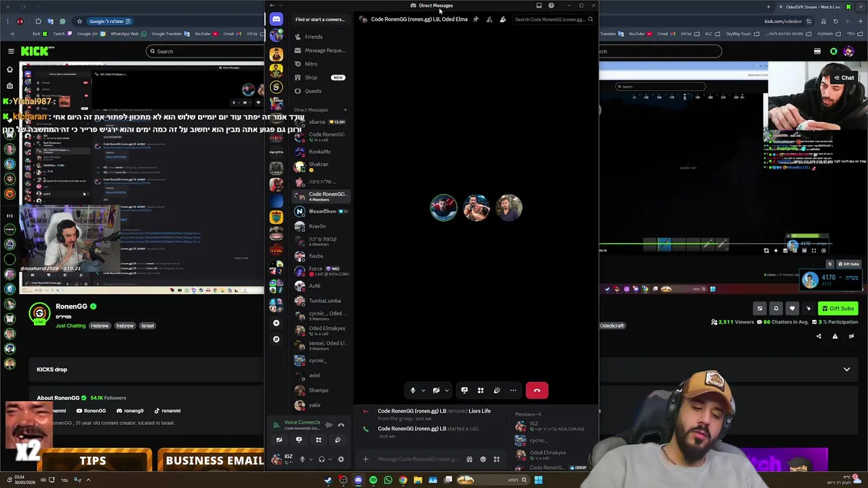868x488 pixels.
Task: Add friends to DM in Discord header
Action: point(489,19)
